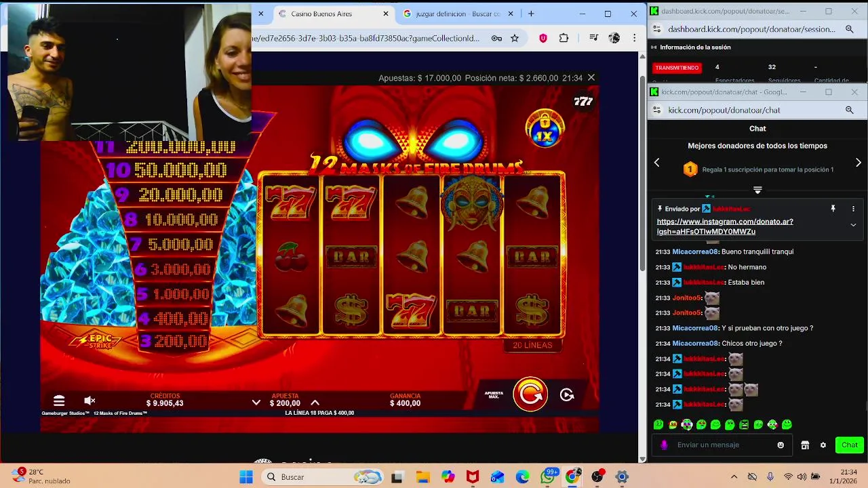
Task: Click the TRANSMITIENDO live badge
Action: coord(677,68)
